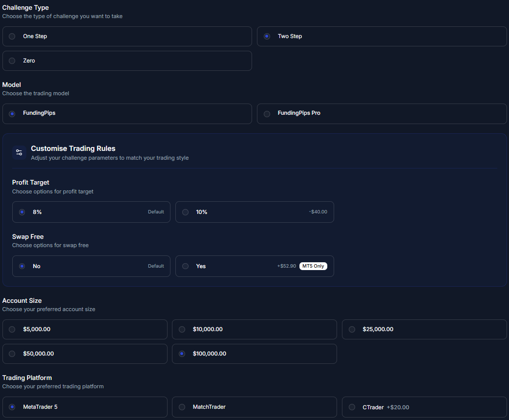Select the Two Step challenge option
Screen dimensions: 509x420
(x=267, y=37)
